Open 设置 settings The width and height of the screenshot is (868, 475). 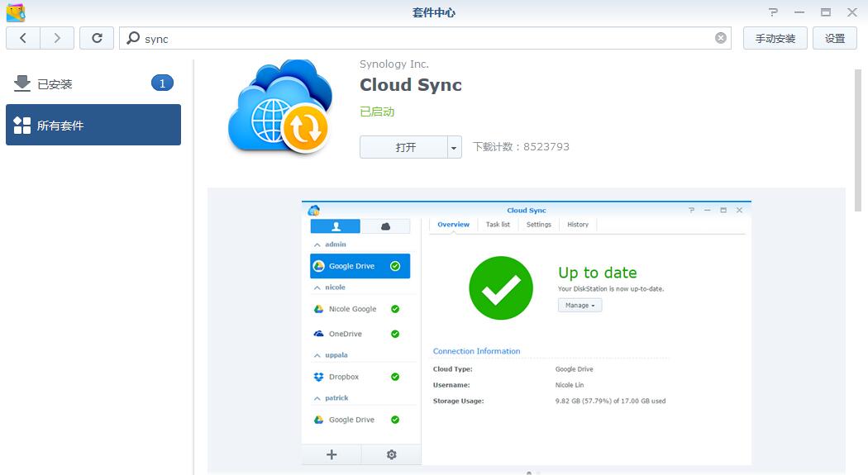[x=835, y=38]
